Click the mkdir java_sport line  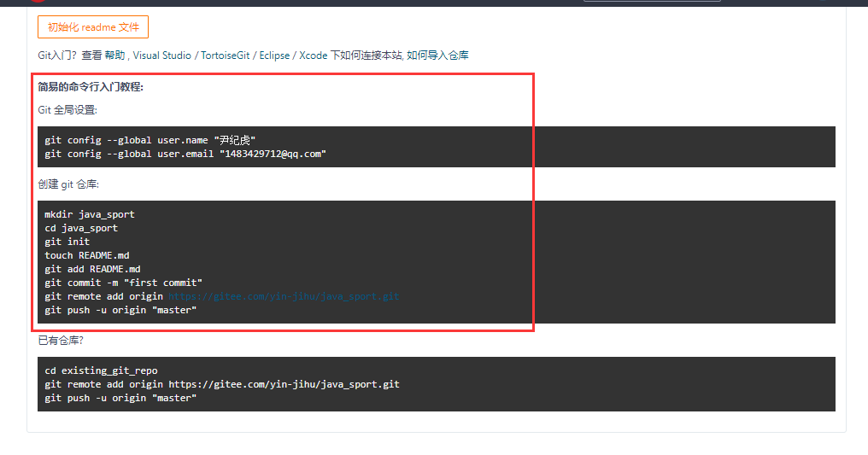90,214
